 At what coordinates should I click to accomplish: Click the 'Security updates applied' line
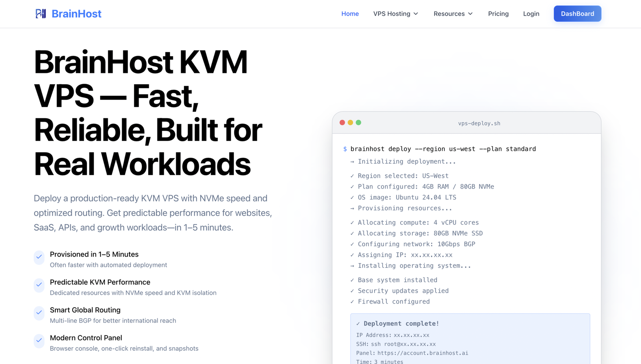click(399, 291)
